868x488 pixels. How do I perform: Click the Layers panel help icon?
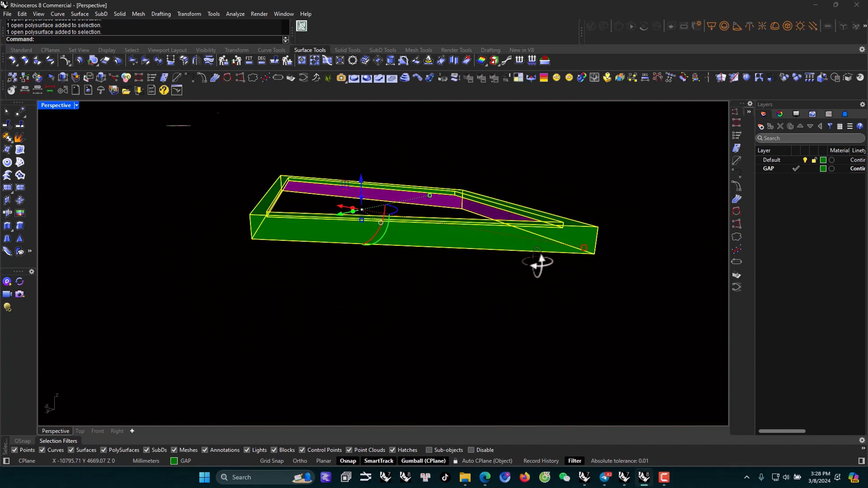(860, 126)
